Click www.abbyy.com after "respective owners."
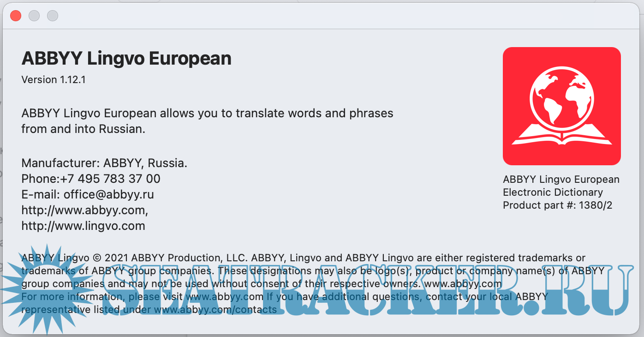This screenshot has width=644, height=337. point(463,283)
